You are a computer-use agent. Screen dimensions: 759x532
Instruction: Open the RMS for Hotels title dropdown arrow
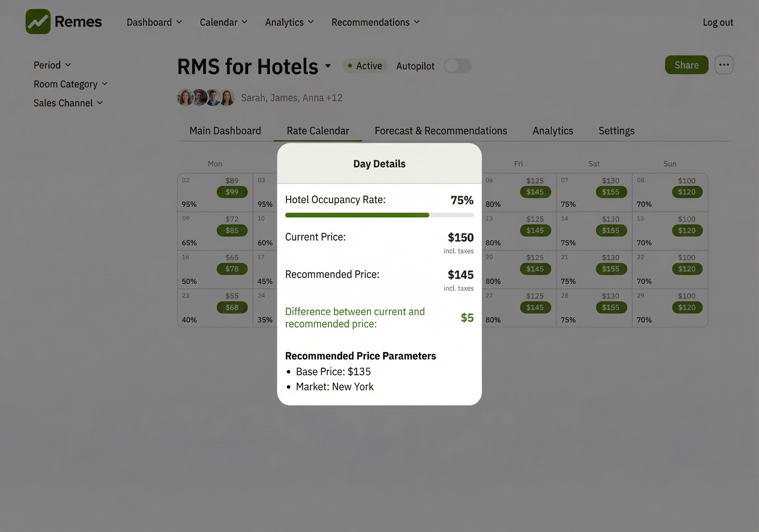click(328, 66)
